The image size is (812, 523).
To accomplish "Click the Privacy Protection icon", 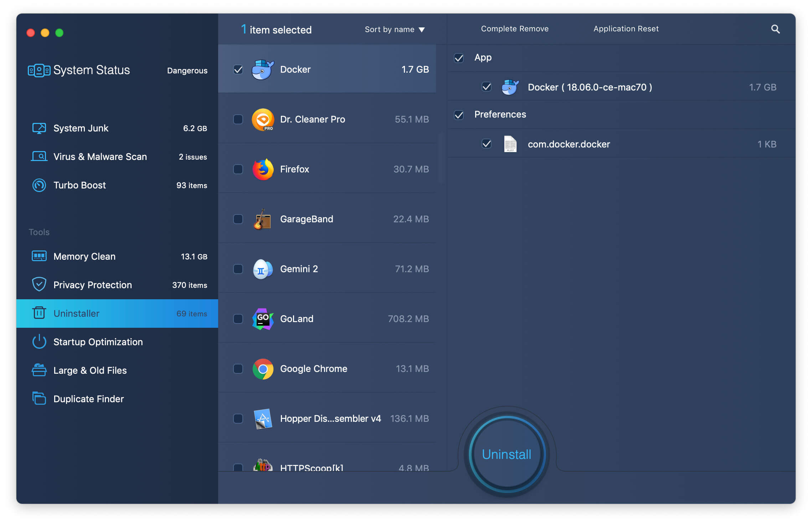I will click(39, 285).
